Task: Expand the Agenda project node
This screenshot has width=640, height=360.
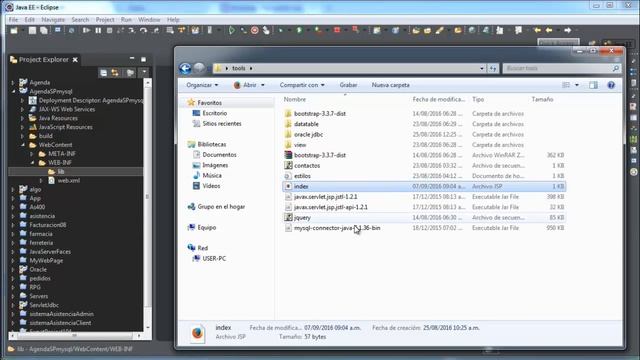Action: point(13,82)
